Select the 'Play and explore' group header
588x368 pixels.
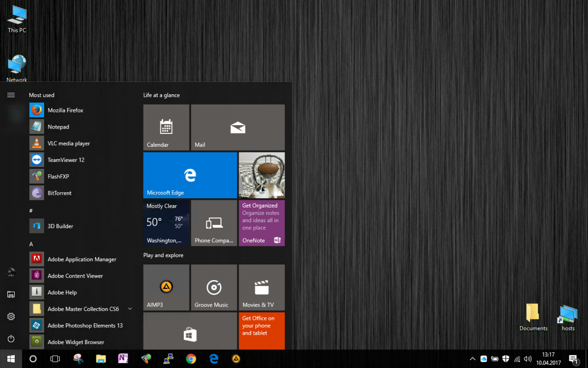pyautogui.click(x=163, y=255)
